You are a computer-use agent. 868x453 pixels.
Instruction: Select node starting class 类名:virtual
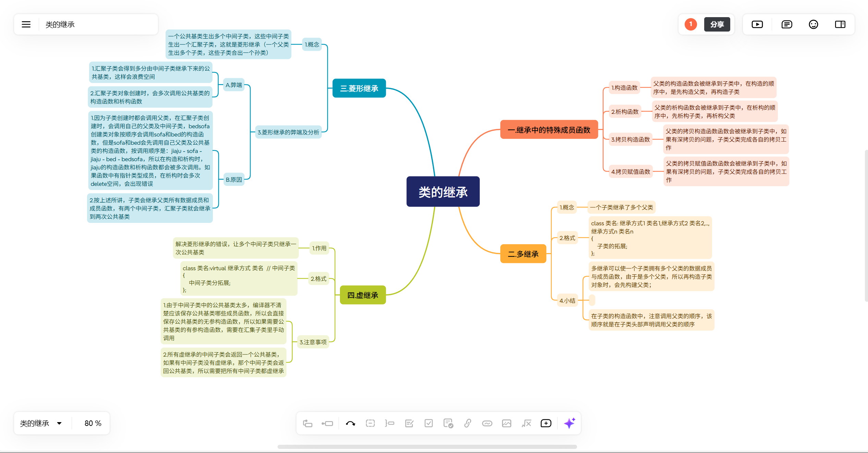click(x=239, y=278)
